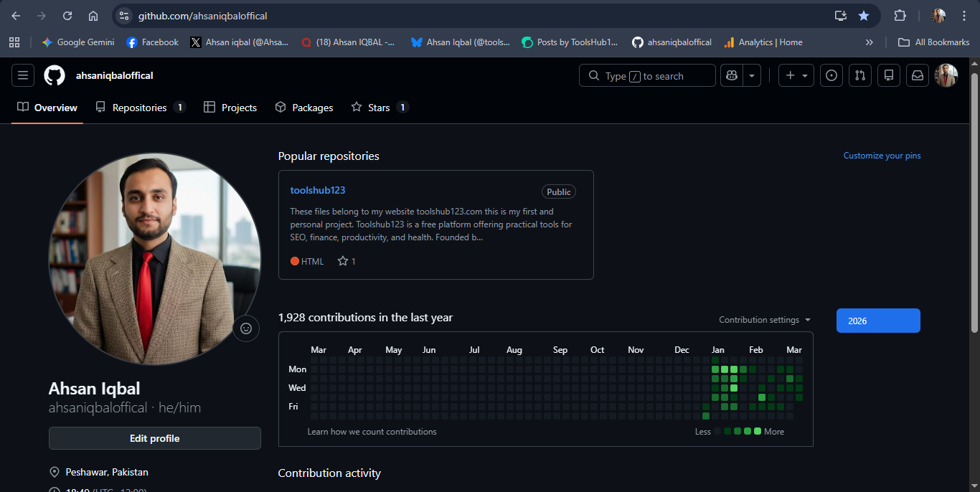Open the HTML language indicator on toolshub123
The image size is (980, 492).
307,261
